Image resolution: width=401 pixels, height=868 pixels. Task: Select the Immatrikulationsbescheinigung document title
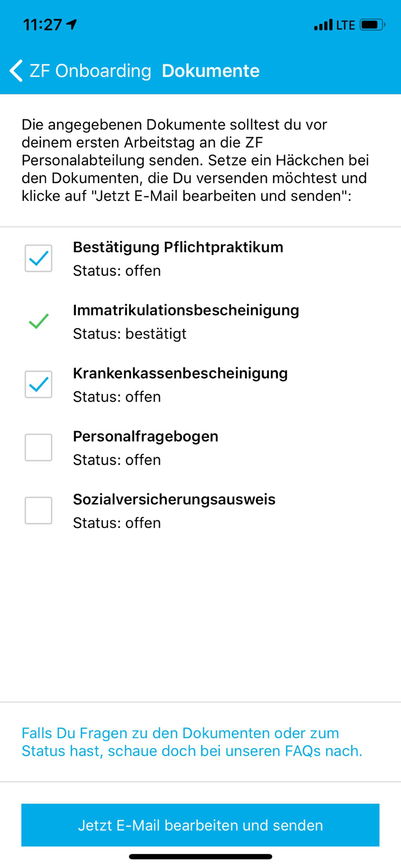pyautogui.click(x=186, y=310)
